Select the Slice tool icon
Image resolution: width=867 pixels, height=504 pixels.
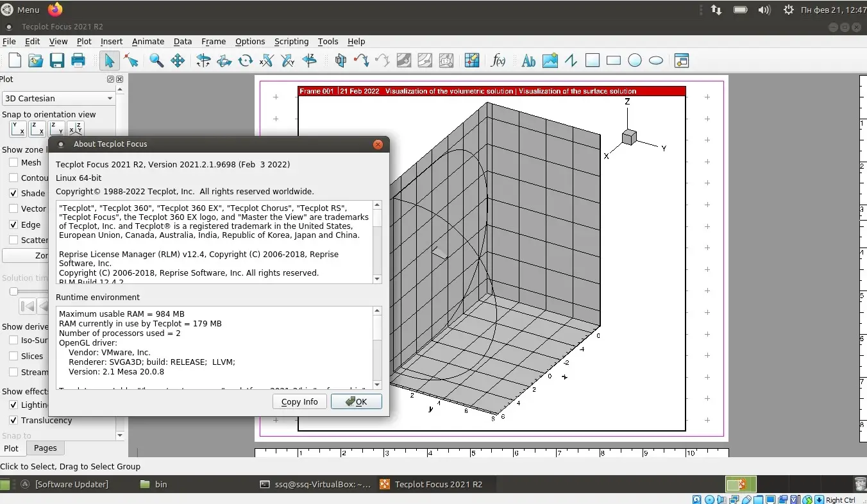pyautogui.click(x=341, y=60)
